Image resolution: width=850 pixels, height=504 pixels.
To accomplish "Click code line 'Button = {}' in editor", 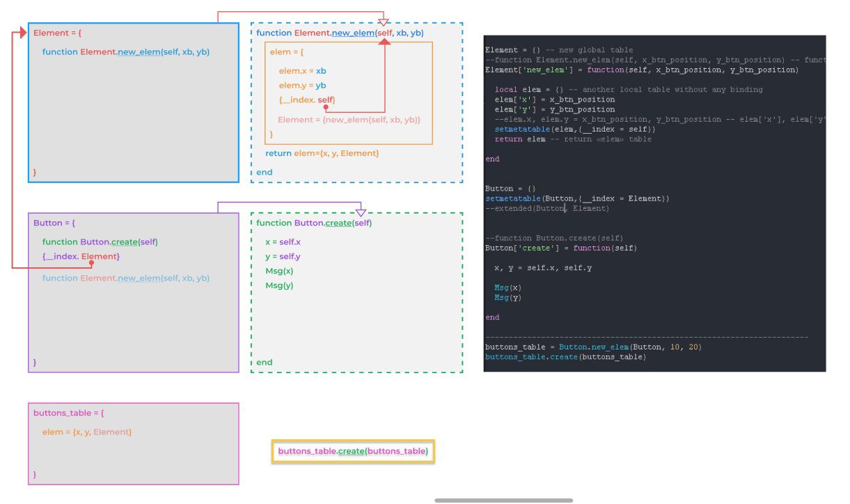I will 510,189.
